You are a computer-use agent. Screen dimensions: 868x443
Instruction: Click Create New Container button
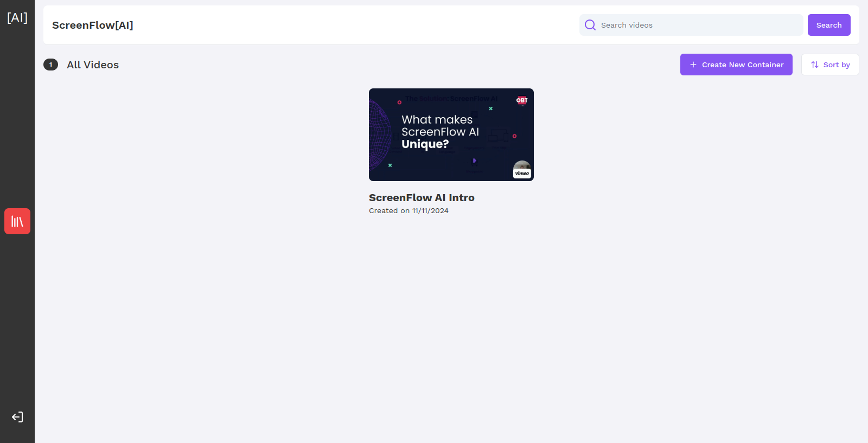736,65
